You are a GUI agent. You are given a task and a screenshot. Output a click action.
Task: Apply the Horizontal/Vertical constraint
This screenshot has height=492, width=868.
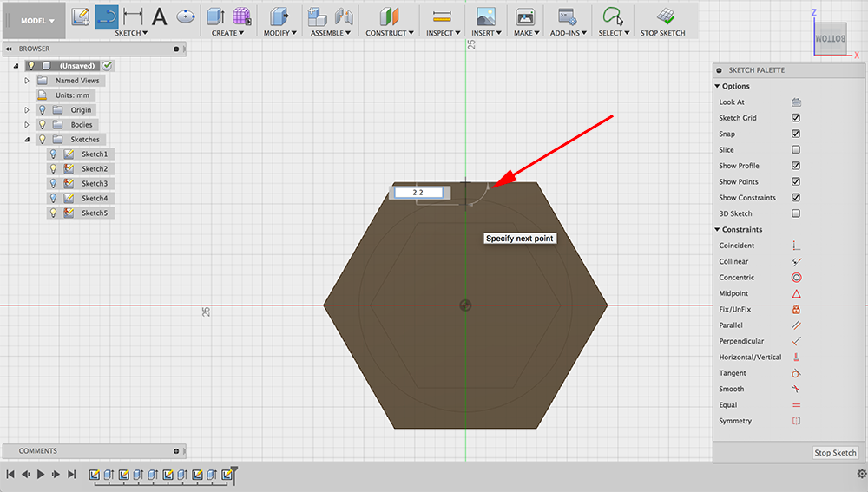coord(796,357)
